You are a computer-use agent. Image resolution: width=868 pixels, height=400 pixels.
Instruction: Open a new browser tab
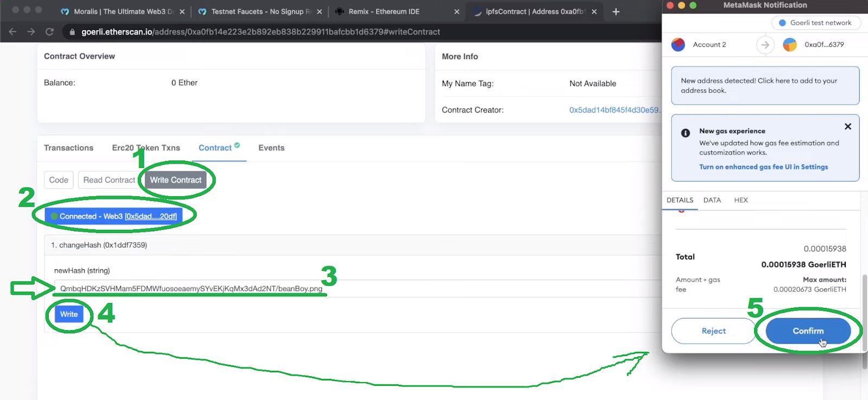coord(616,11)
